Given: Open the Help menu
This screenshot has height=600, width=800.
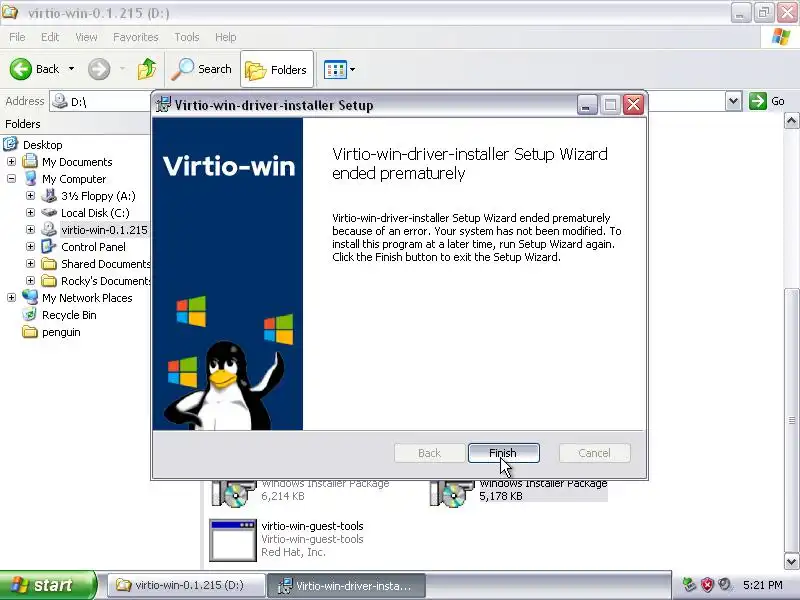Looking at the screenshot, I should point(225,37).
